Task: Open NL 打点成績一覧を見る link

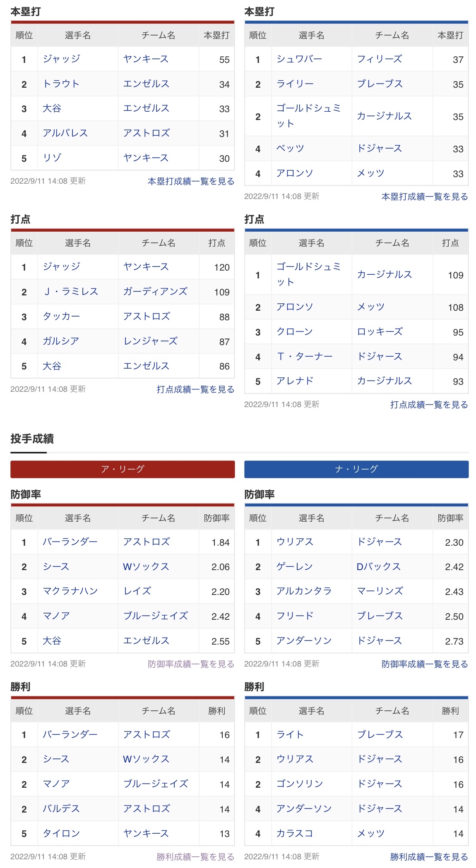Action: pyautogui.click(x=429, y=405)
